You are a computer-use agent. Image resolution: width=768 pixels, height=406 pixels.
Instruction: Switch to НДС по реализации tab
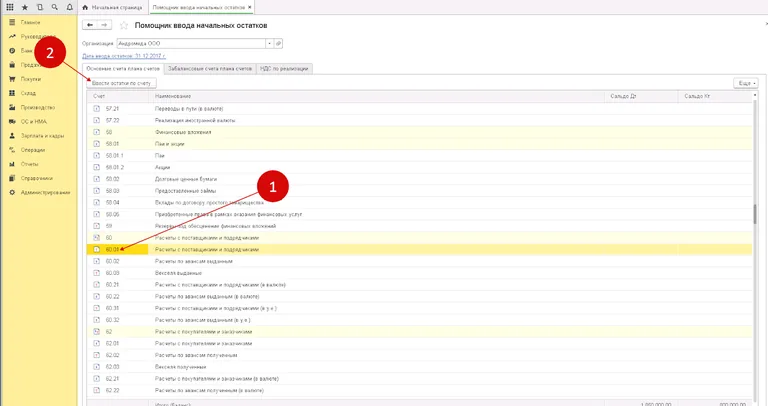(285, 68)
